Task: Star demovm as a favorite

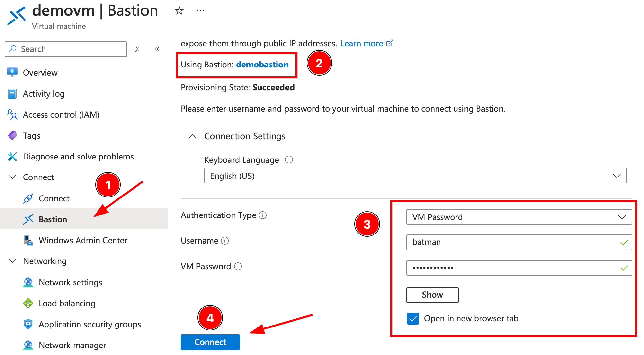Action: click(179, 10)
